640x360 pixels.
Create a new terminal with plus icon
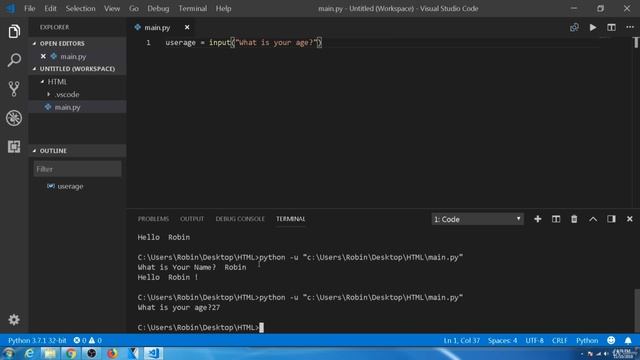538,219
